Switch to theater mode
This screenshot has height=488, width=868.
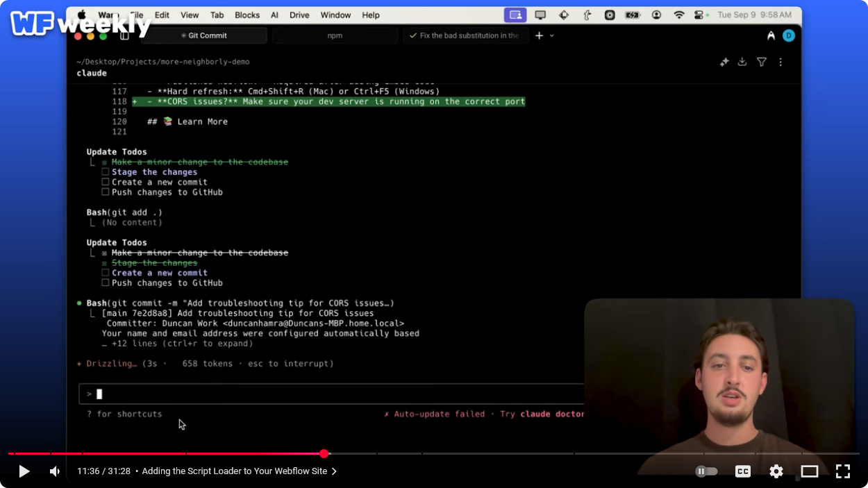coord(810,471)
